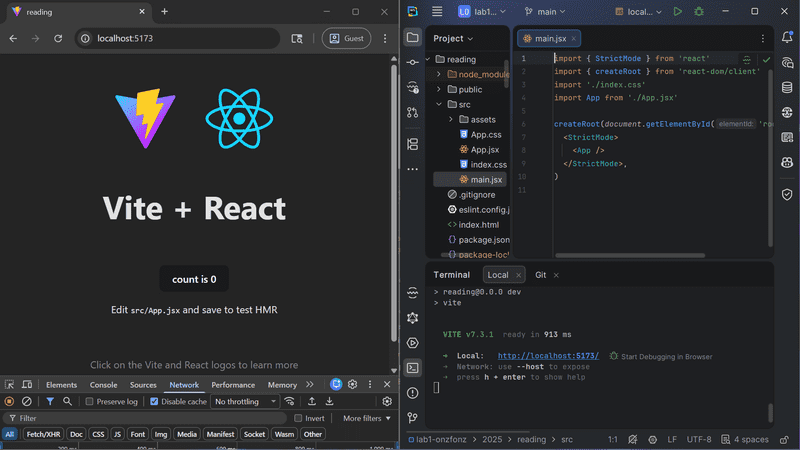Screen dimensions: 800x450
Task: Open the Git tool window
Action: (413, 418)
